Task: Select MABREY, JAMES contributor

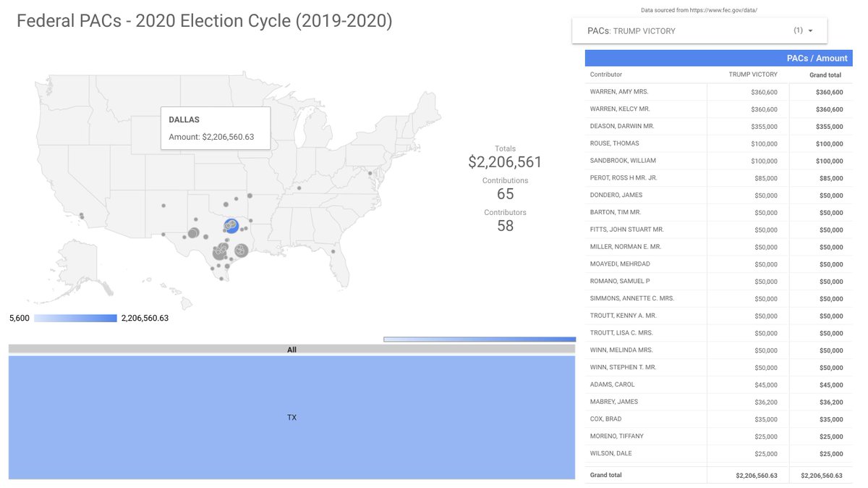Action: [614, 402]
